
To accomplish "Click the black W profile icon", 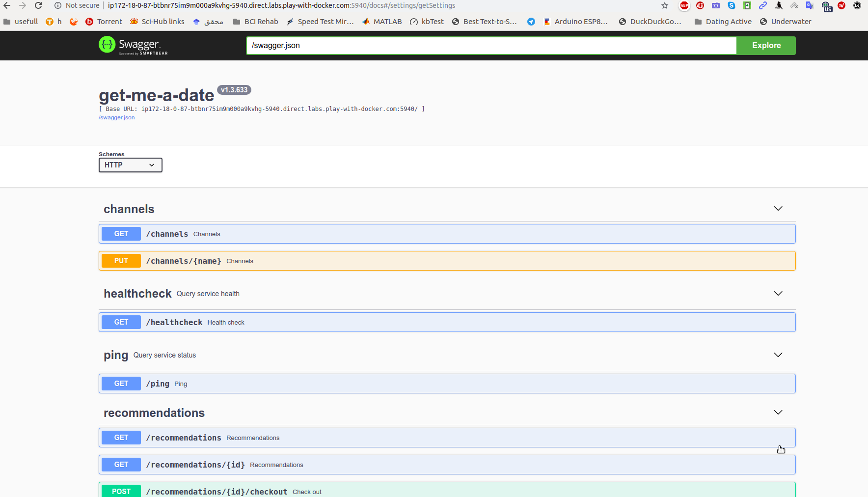I will tap(857, 5).
